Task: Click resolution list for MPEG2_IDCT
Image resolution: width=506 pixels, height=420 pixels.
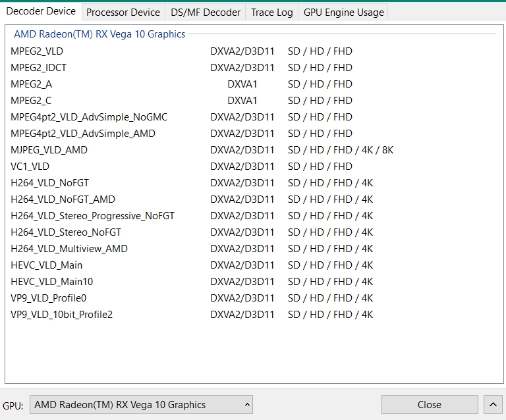Action: click(320, 68)
